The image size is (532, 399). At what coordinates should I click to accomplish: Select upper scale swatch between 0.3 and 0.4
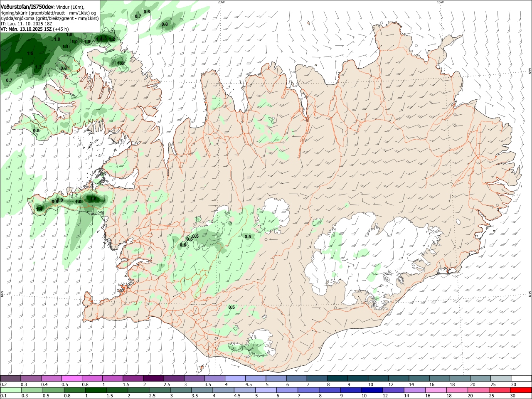[31, 378]
